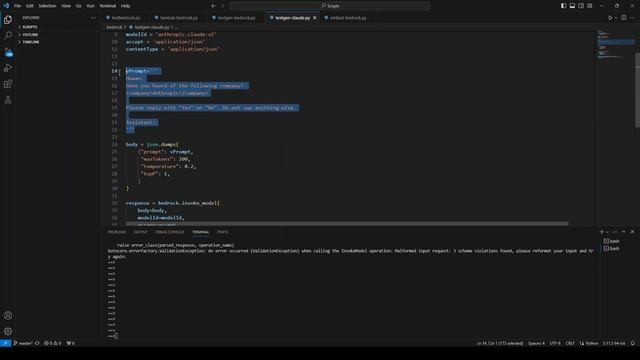Image resolution: width=640 pixels, height=360 pixels.
Task: Open the OUTPUT panel tab
Action: click(140, 232)
